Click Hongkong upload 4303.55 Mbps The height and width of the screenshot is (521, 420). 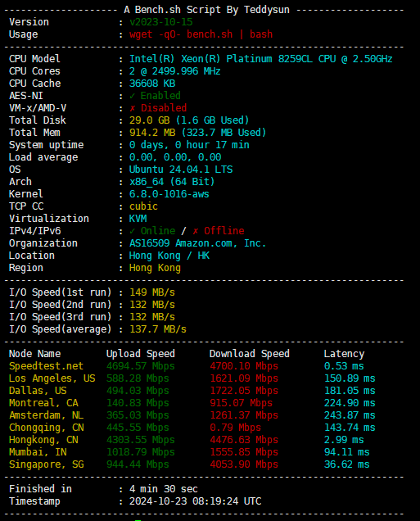[x=141, y=440]
